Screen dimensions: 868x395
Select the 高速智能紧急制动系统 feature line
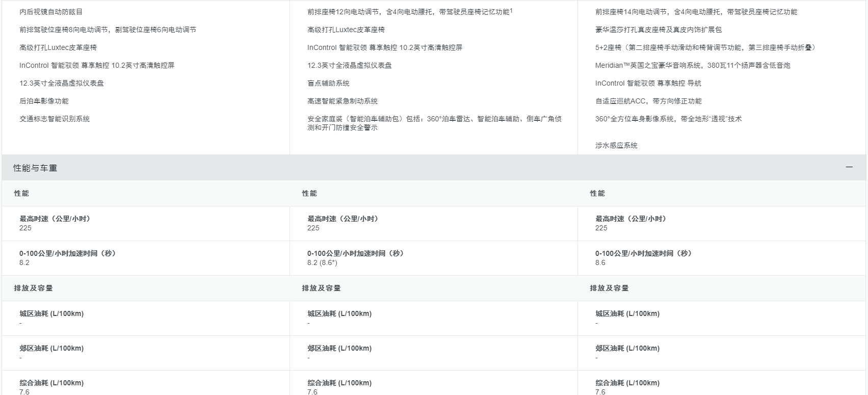[343, 101]
